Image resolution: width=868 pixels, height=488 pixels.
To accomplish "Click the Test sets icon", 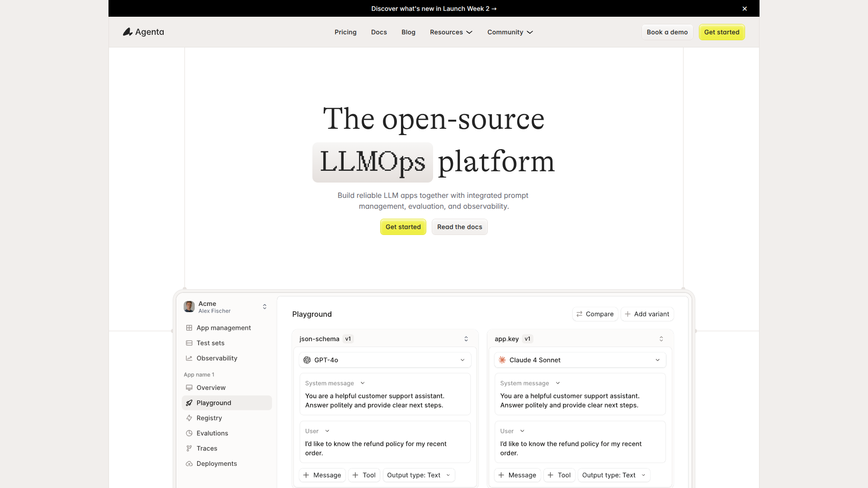I will 189,343.
